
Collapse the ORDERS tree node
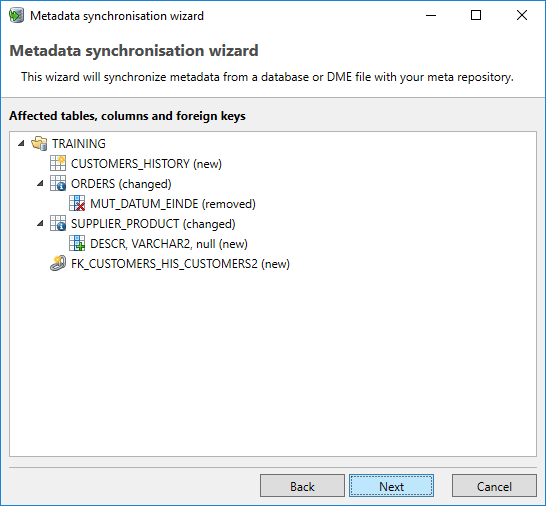tap(40, 184)
